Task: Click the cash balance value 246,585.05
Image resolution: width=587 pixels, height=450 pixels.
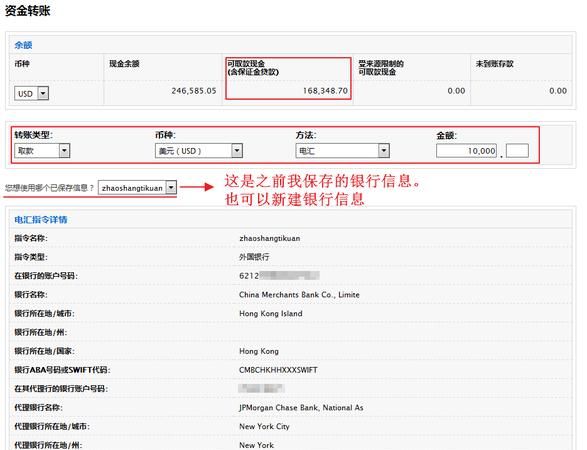Action: [194, 91]
